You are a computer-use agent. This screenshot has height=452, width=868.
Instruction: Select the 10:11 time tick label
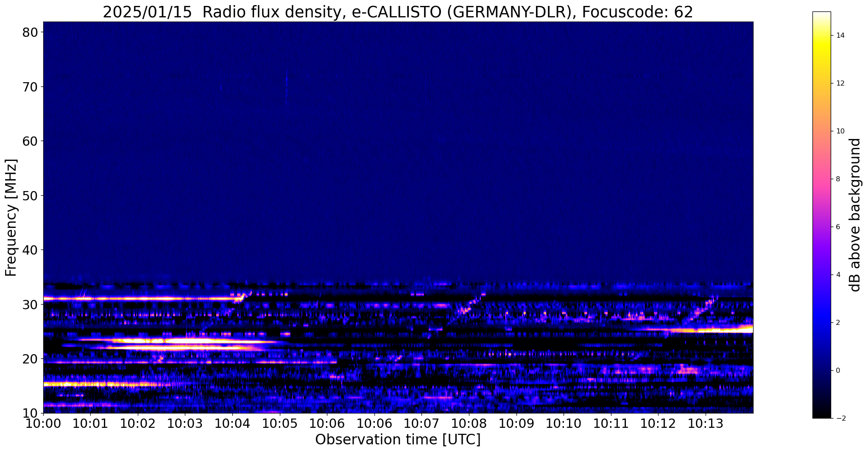(x=611, y=424)
